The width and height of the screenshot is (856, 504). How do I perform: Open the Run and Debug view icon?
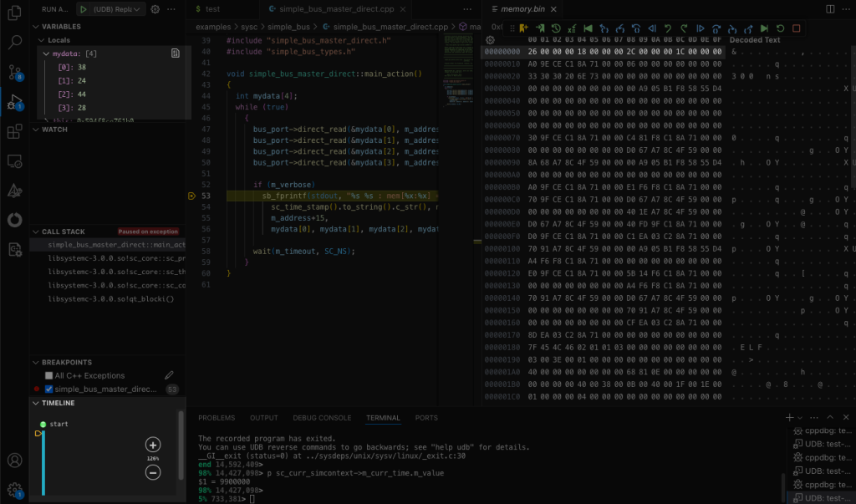click(x=15, y=102)
